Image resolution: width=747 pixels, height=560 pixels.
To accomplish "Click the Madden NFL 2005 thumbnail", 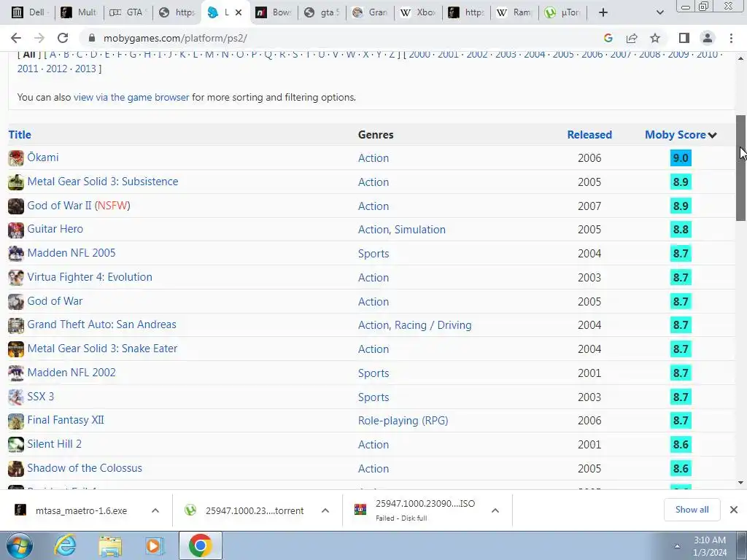I will click(x=16, y=253).
